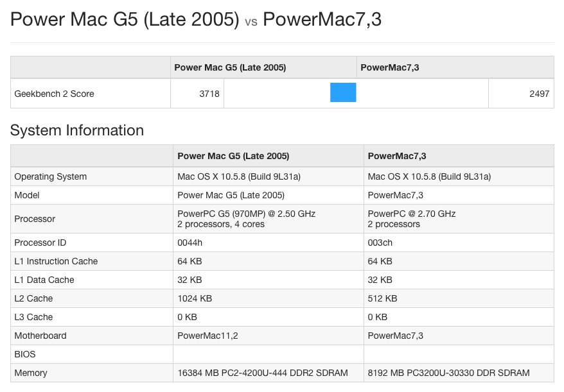
Task: Click the 'PowerMac7,3' score table header
Action: tap(389, 67)
